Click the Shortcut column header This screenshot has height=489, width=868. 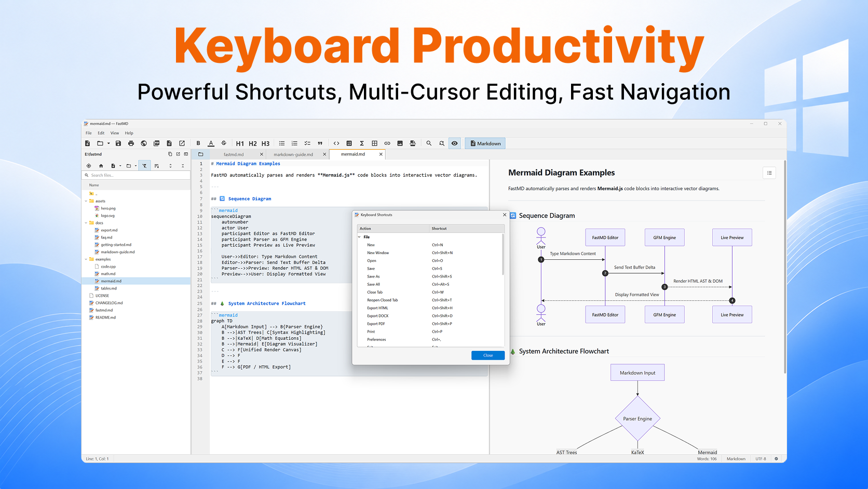pyautogui.click(x=467, y=229)
